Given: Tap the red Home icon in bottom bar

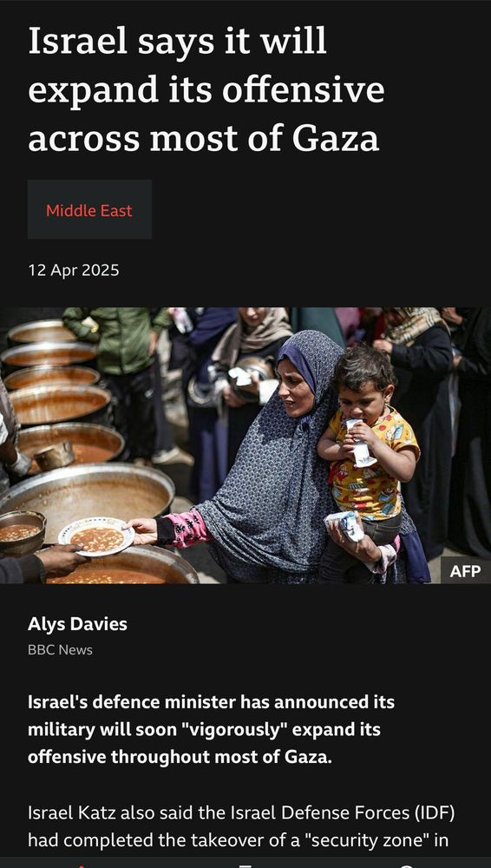Looking at the screenshot, I should click(82, 865).
